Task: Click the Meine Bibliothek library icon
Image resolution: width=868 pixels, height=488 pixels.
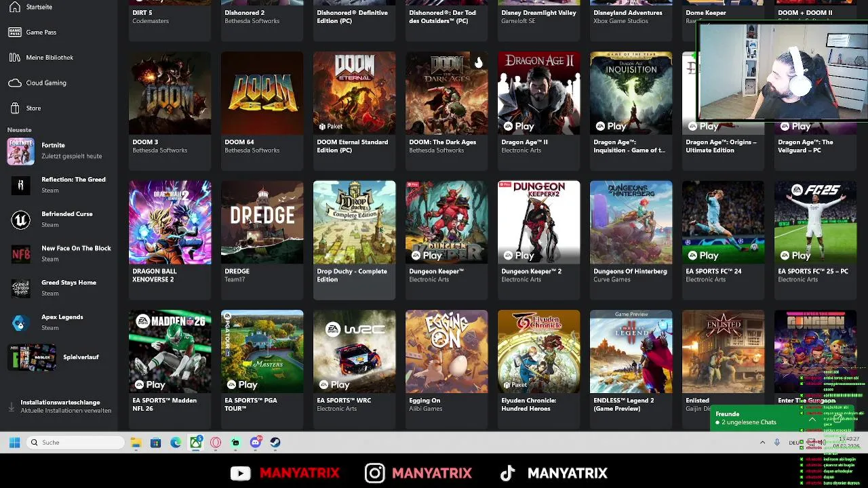Action: tap(14, 58)
